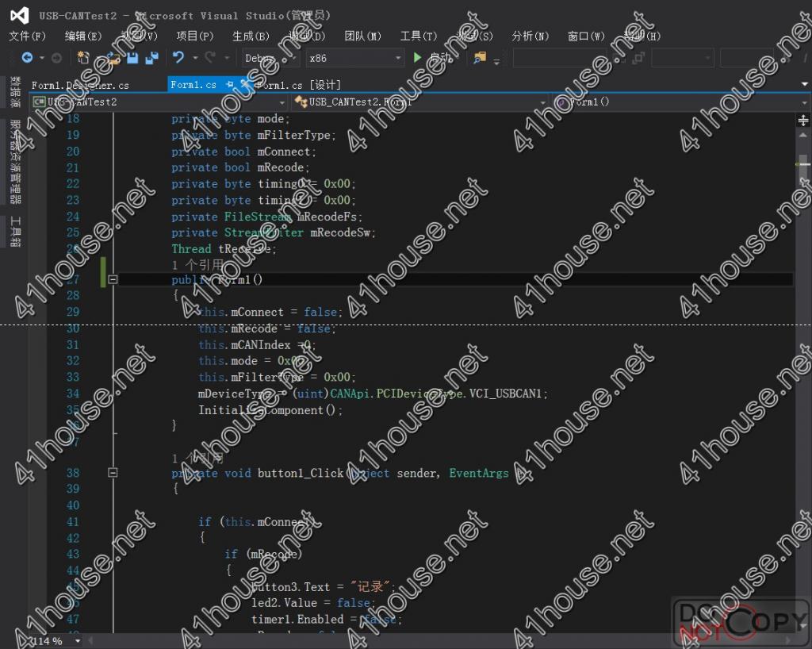
Task: Click the '1 个引用' link above Form1()
Action: (x=197, y=265)
